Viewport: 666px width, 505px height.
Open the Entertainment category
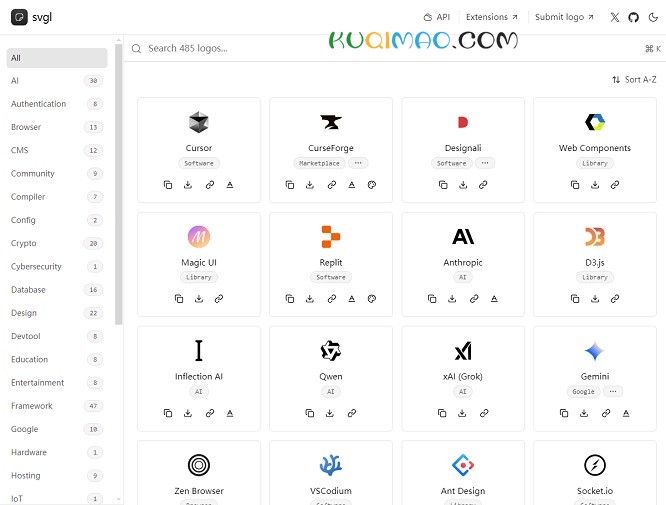(x=57, y=383)
